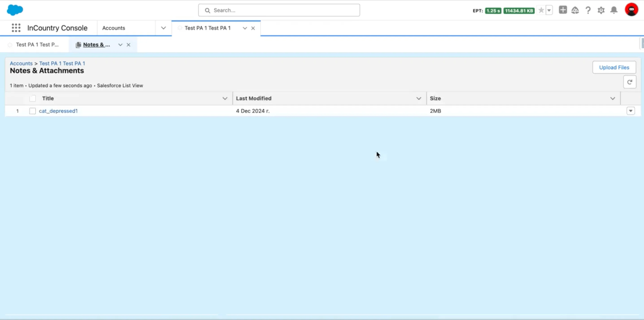Expand the Accounts navigation menu chevron
This screenshot has height=320, width=644.
pyautogui.click(x=163, y=28)
